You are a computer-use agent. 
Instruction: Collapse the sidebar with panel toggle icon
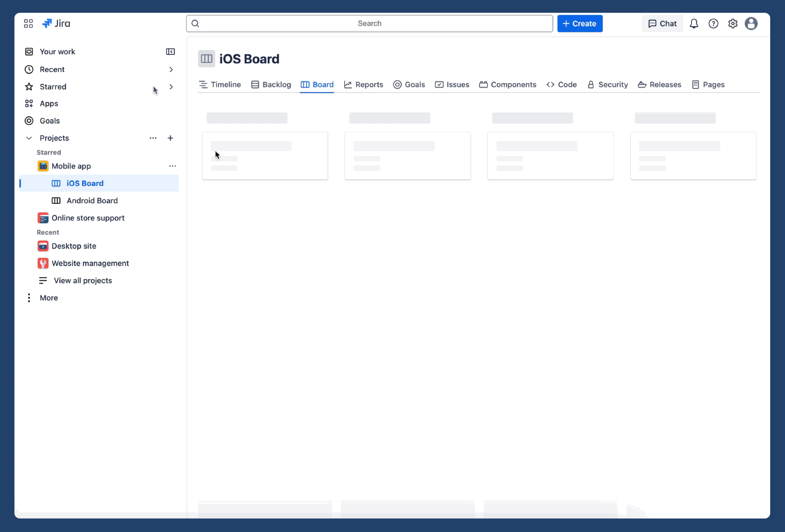tap(170, 51)
